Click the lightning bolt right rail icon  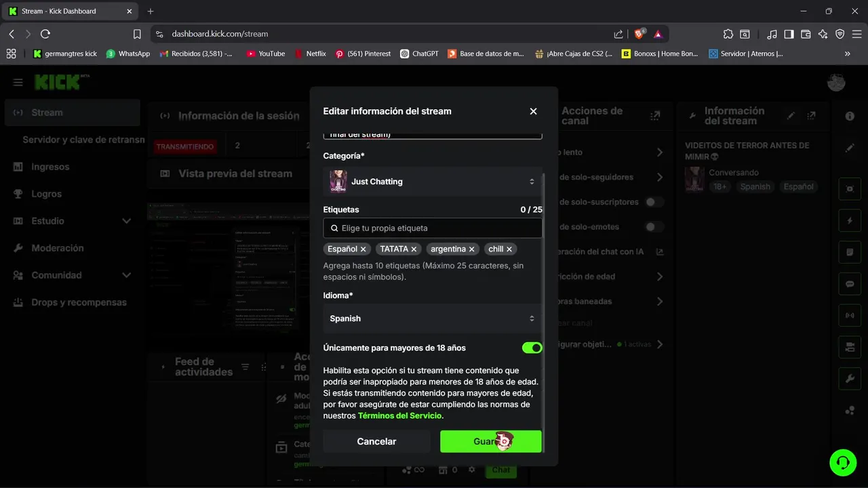pyautogui.click(x=850, y=221)
